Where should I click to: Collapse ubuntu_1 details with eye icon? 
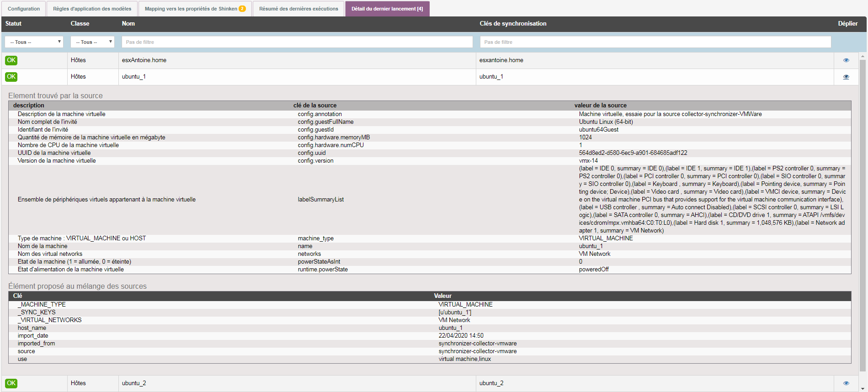click(x=846, y=77)
